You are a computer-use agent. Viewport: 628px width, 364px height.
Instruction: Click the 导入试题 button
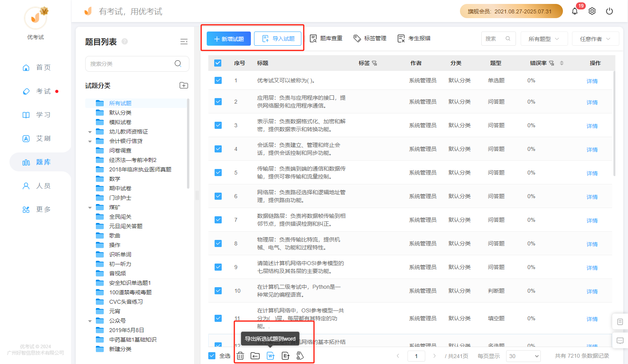pos(278,39)
